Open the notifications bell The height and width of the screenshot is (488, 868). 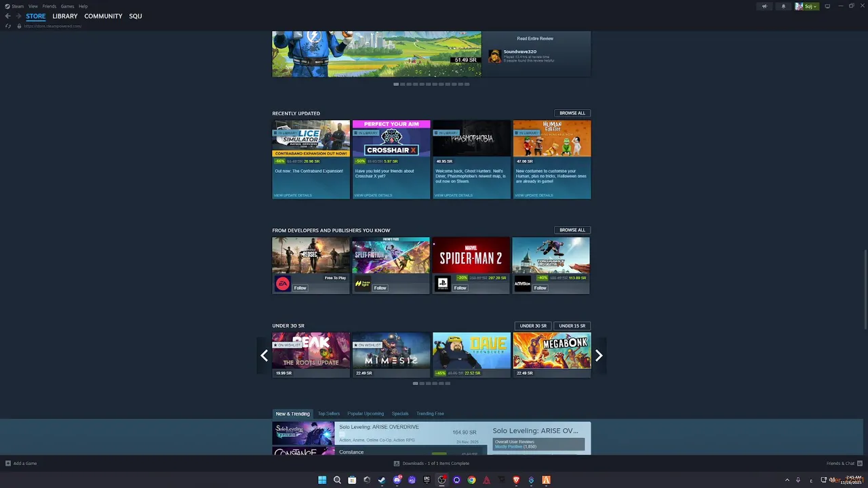pos(783,6)
